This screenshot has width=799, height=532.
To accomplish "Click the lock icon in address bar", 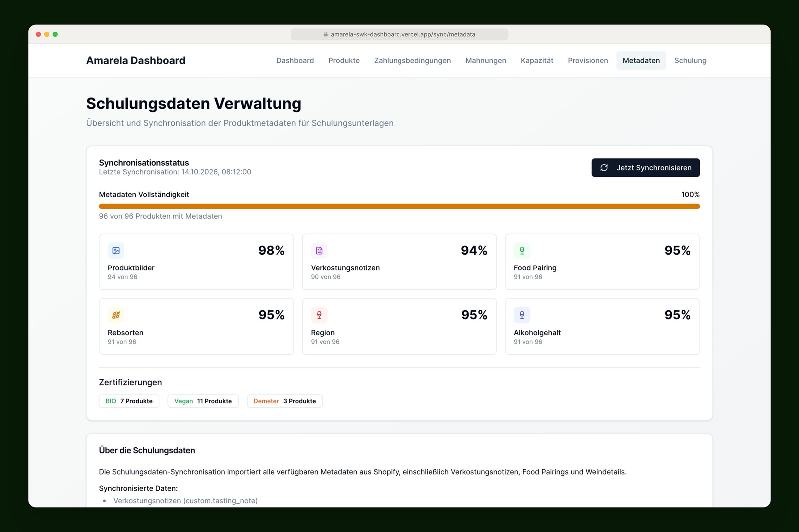I will [326, 34].
